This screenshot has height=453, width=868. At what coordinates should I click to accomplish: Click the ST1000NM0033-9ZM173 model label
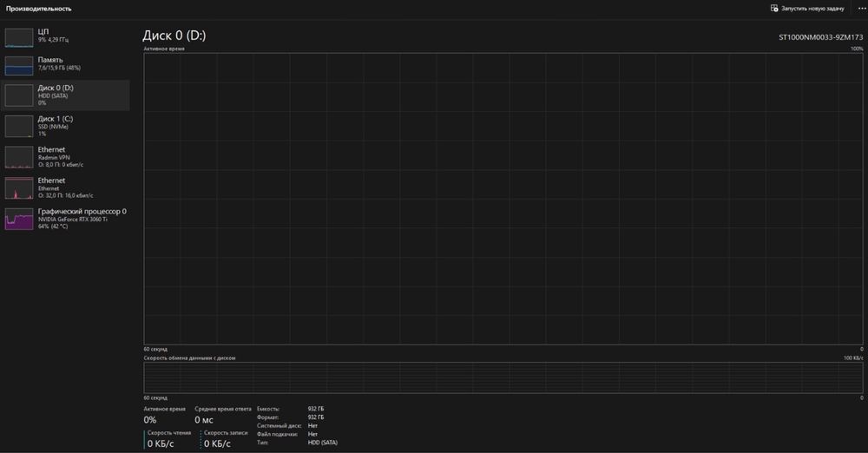pyautogui.click(x=820, y=37)
